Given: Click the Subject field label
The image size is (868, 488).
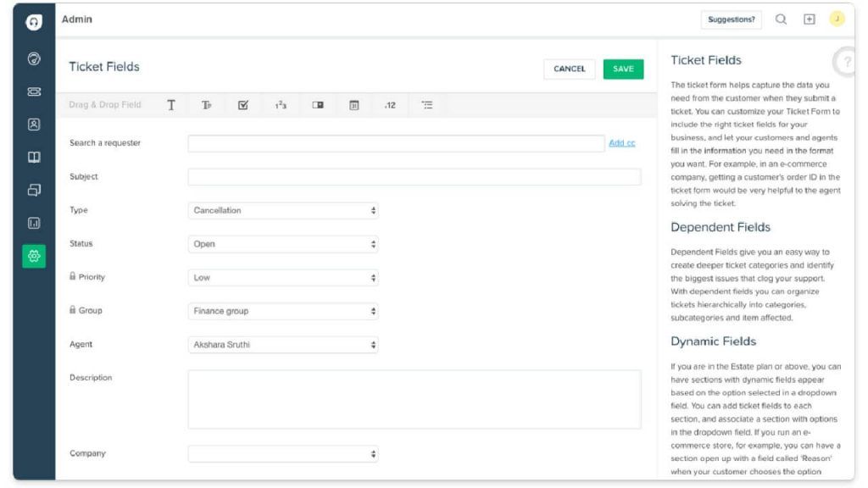Looking at the screenshot, I should point(84,176).
